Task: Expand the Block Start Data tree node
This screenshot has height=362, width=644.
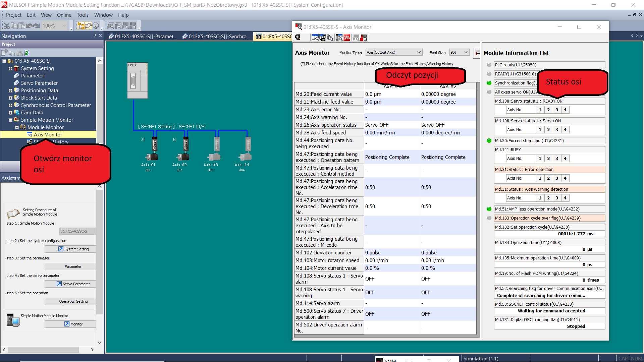Action: pyautogui.click(x=10, y=98)
